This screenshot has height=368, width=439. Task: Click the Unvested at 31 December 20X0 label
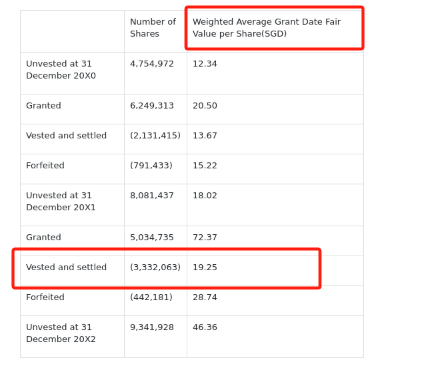click(x=61, y=70)
